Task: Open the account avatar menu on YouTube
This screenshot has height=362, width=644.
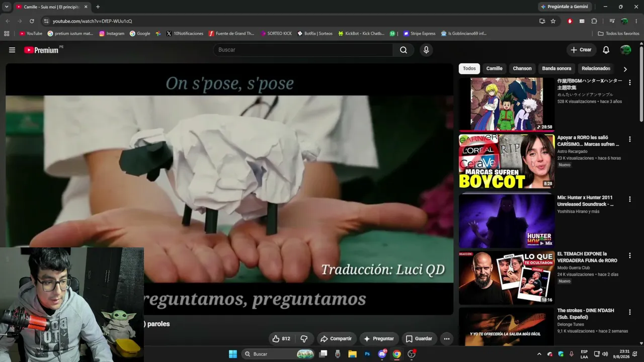Action: tap(625, 50)
